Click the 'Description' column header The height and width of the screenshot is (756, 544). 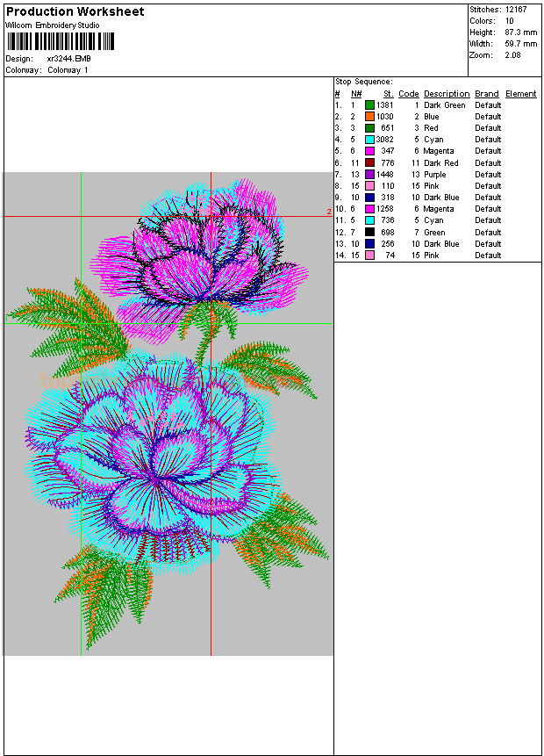click(x=447, y=94)
